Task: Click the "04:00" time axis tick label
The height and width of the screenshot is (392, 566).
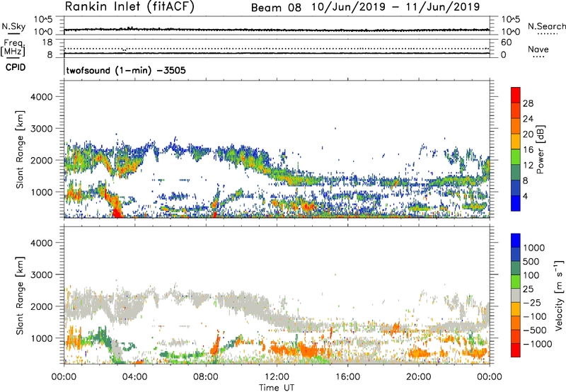Action: coord(134,377)
